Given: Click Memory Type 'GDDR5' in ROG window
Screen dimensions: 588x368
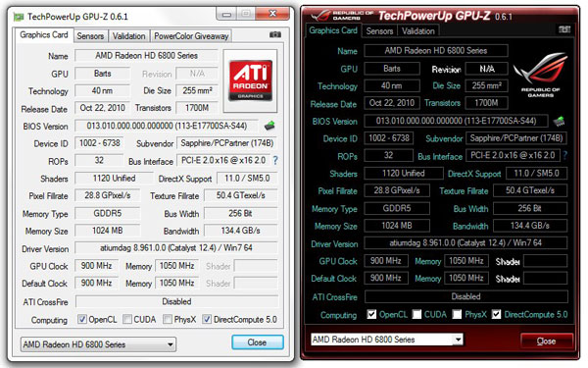Looking at the screenshot, I should coord(397,208).
